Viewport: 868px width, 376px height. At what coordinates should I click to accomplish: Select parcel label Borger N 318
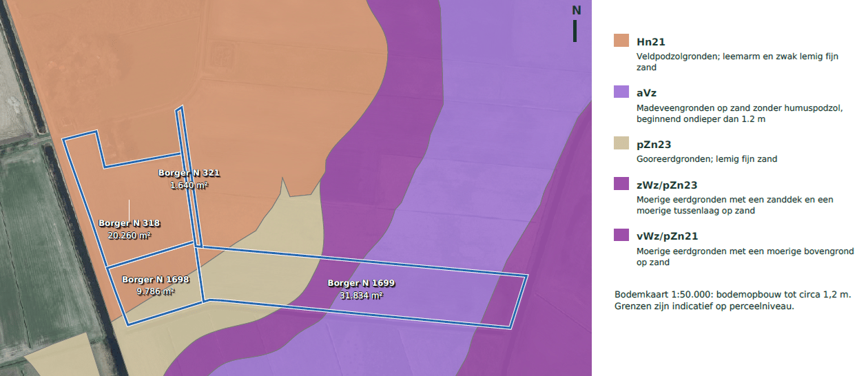(x=130, y=223)
